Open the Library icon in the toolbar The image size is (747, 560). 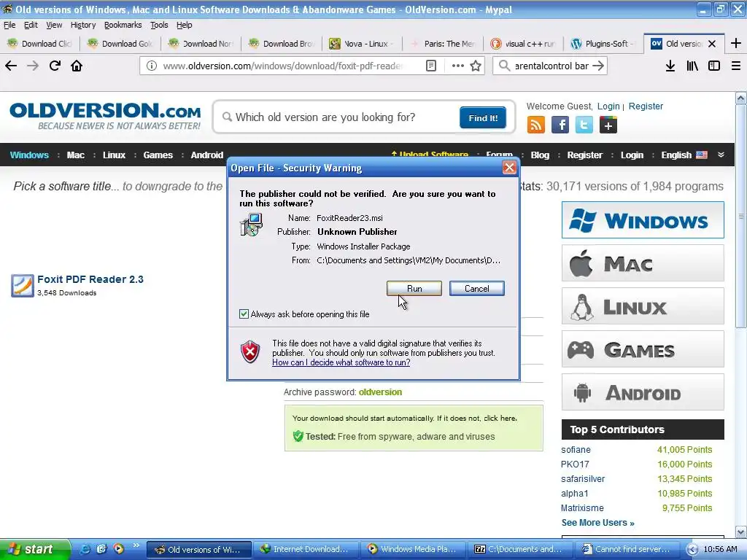pyautogui.click(x=692, y=66)
